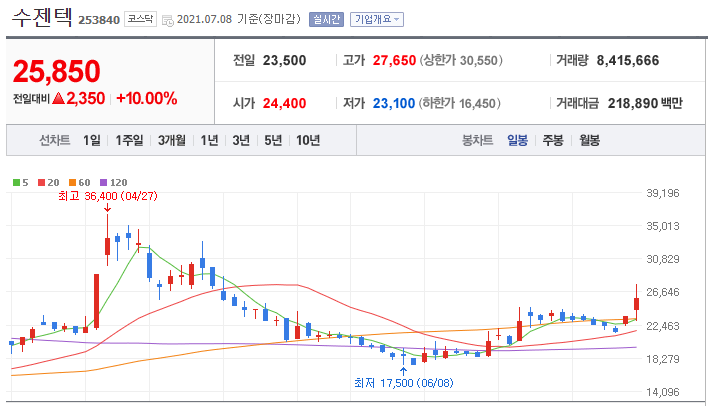Click the high price 27,650
This screenshot has height=406, width=708.
tap(394, 61)
